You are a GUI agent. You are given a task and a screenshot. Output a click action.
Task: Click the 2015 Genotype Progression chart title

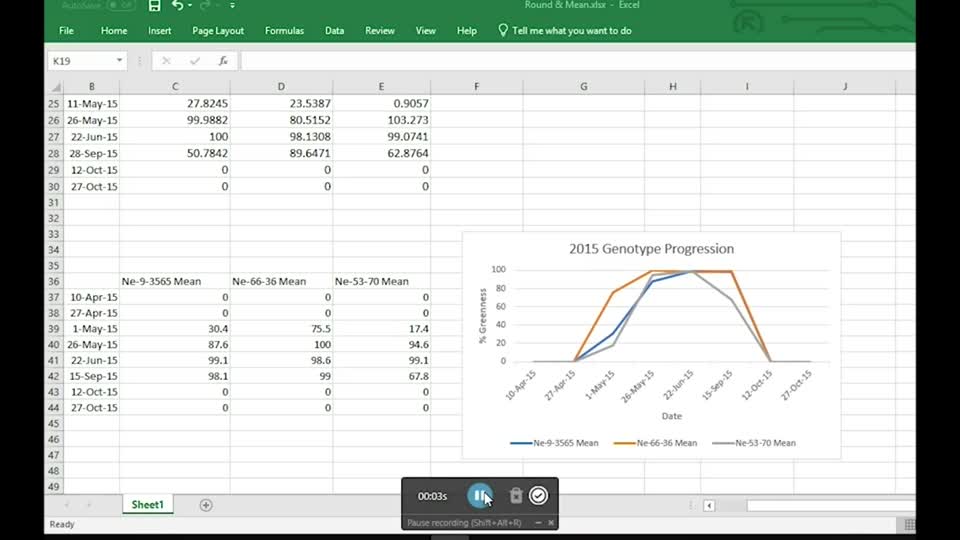point(651,249)
